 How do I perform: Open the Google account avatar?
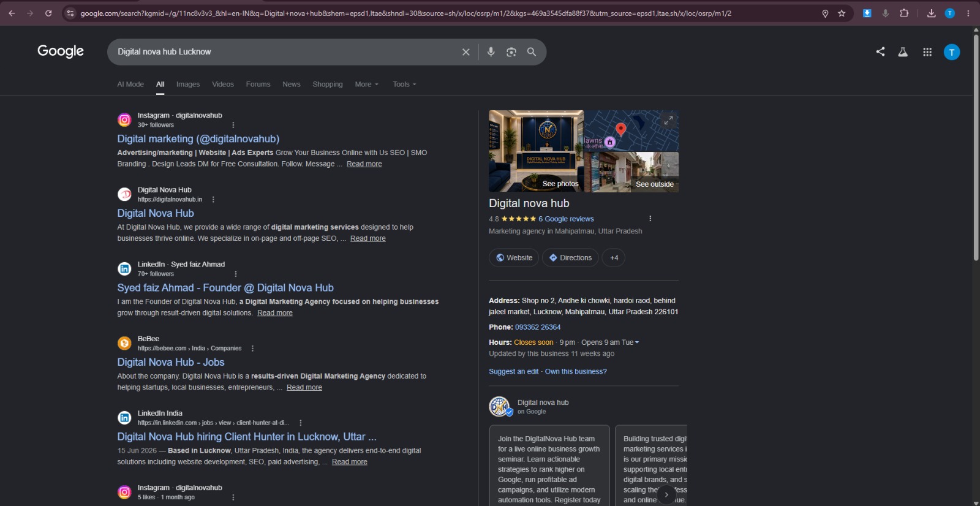pos(952,52)
